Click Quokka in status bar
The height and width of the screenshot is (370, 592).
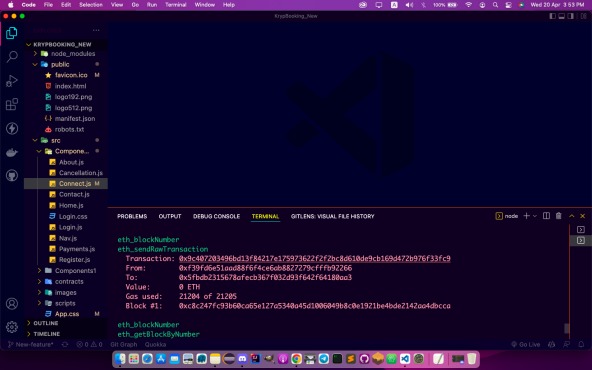click(x=155, y=344)
